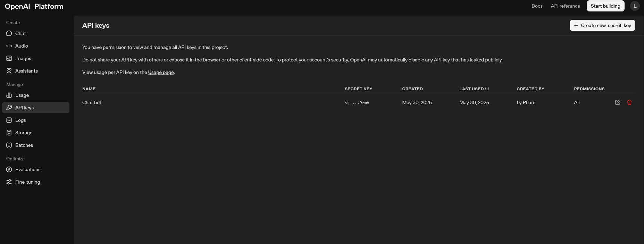
Task: Open the Images section label
Action: 23,58
